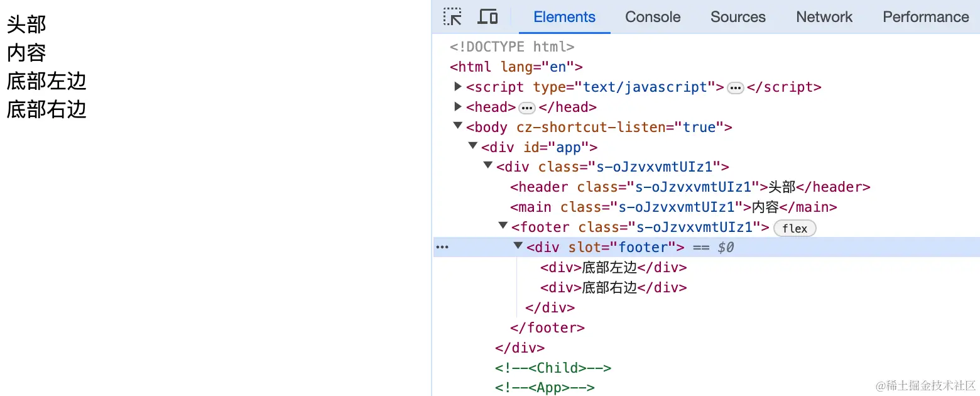The height and width of the screenshot is (396, 980).
Task: Open the three-dot actions for selected node
Action: point(442,248)
